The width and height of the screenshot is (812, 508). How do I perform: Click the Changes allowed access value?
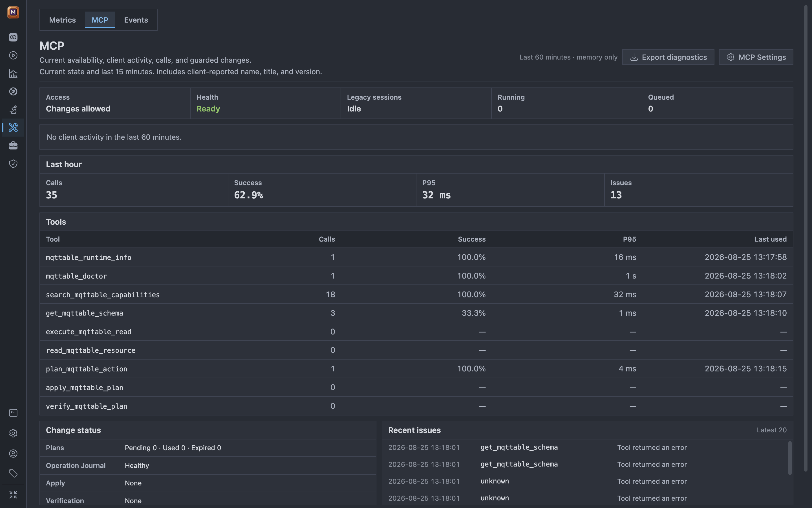(x=78, y=109)
